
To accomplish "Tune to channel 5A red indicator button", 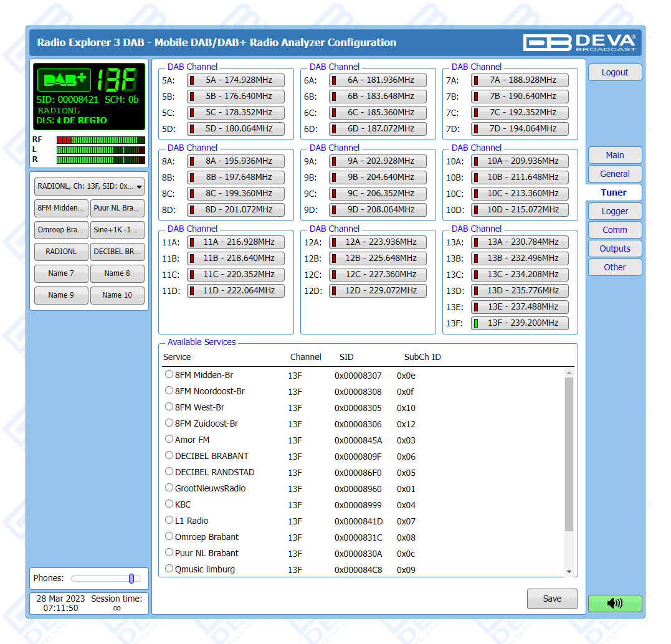I will [x=236, y=80].
